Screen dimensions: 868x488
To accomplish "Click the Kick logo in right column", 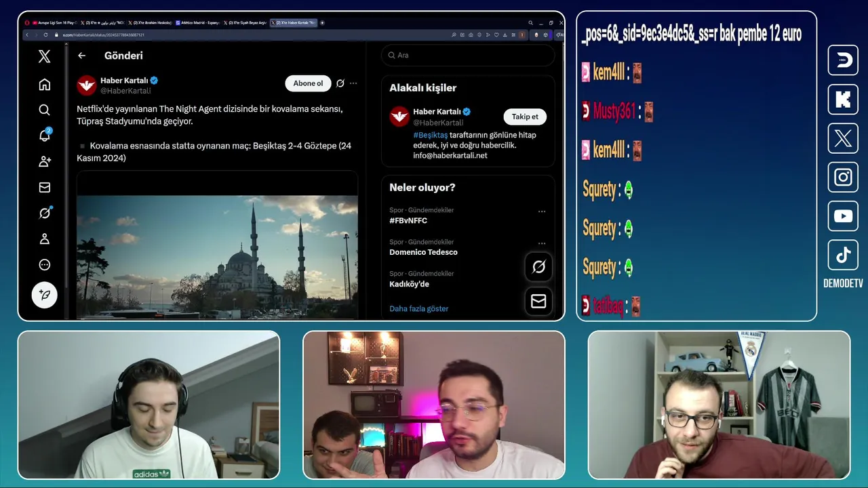I will [843, 100].
